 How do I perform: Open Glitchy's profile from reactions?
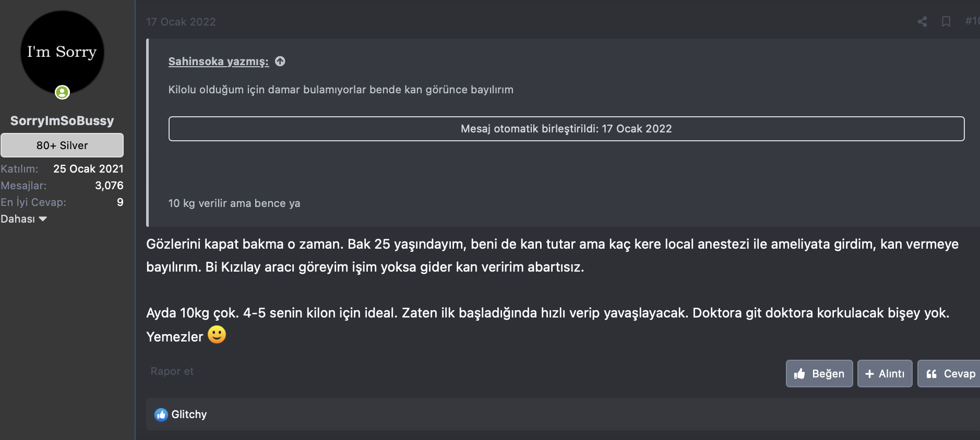189,414
